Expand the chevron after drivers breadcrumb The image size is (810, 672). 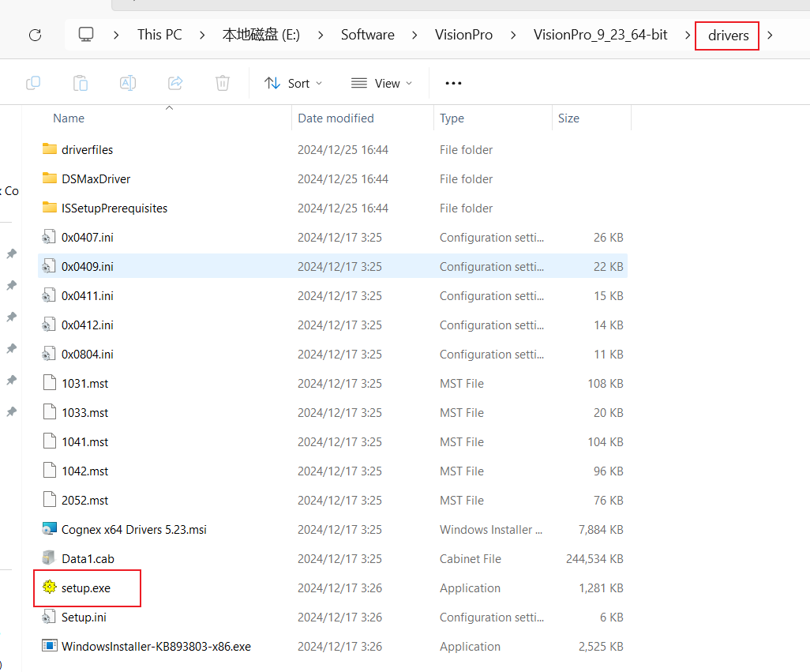point(771,36)
